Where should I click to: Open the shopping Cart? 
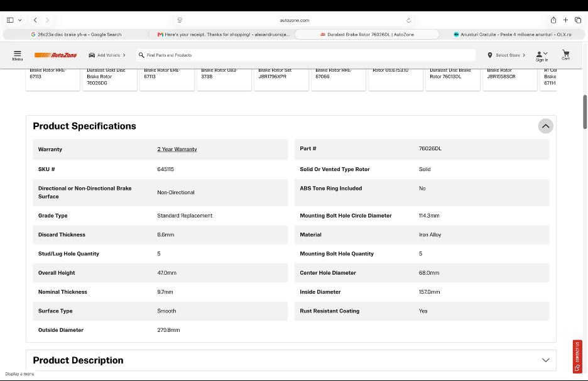tap(565, 55)
